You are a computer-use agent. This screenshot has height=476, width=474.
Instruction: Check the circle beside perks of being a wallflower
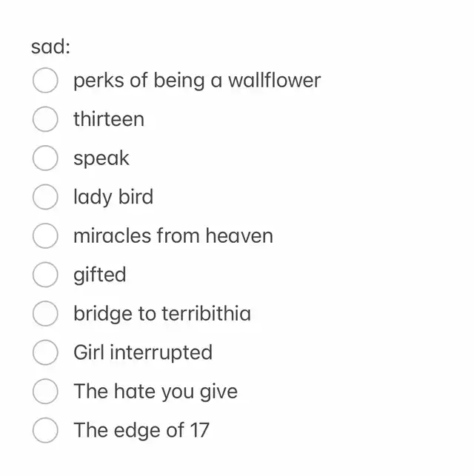(45, 81)
